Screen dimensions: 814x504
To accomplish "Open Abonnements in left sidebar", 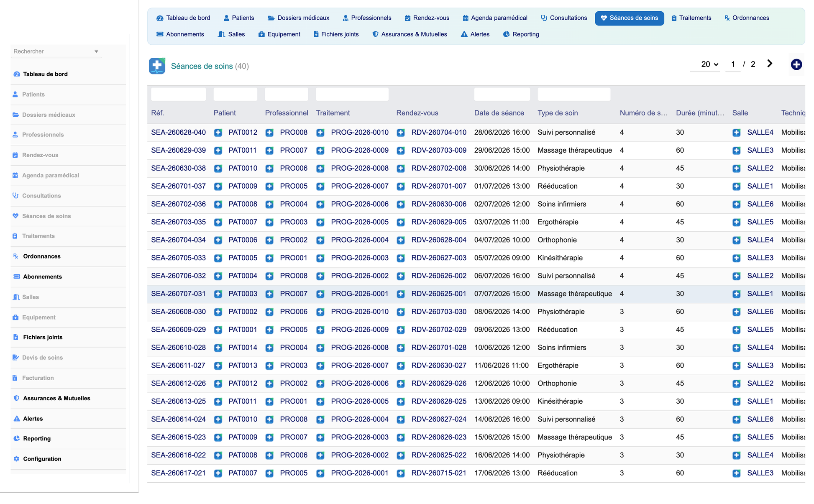I will point(42,277).
